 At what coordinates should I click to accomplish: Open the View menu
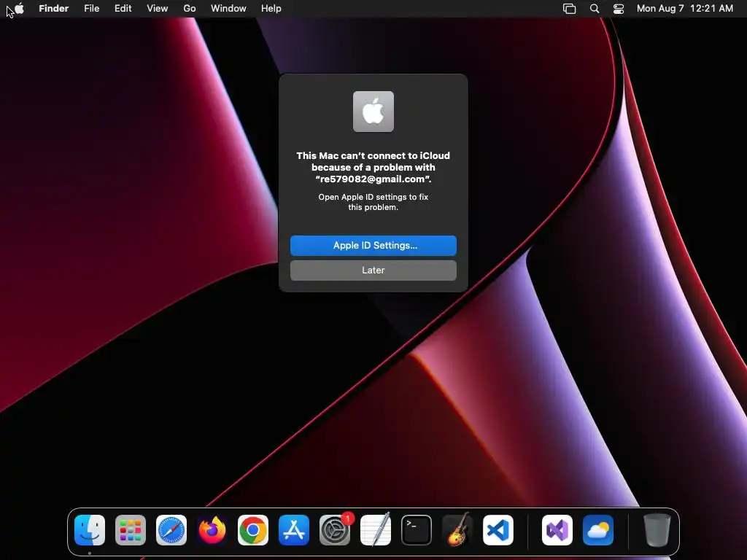[x=158, y=9]
